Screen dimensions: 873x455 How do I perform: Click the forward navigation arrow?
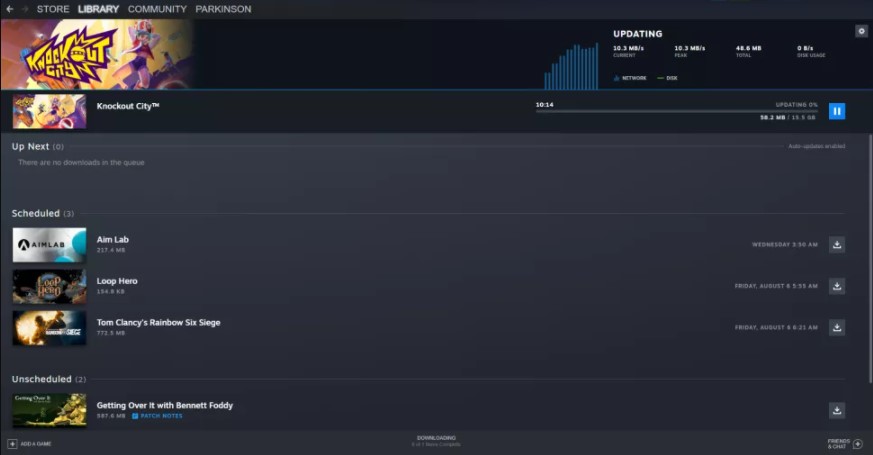coord(24,9)
